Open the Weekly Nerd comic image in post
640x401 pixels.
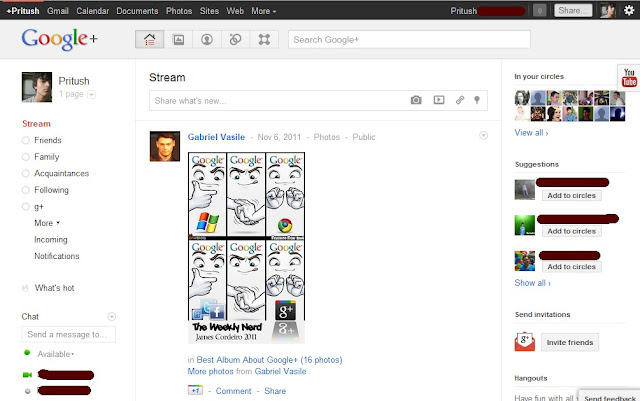tap(247, 248)
